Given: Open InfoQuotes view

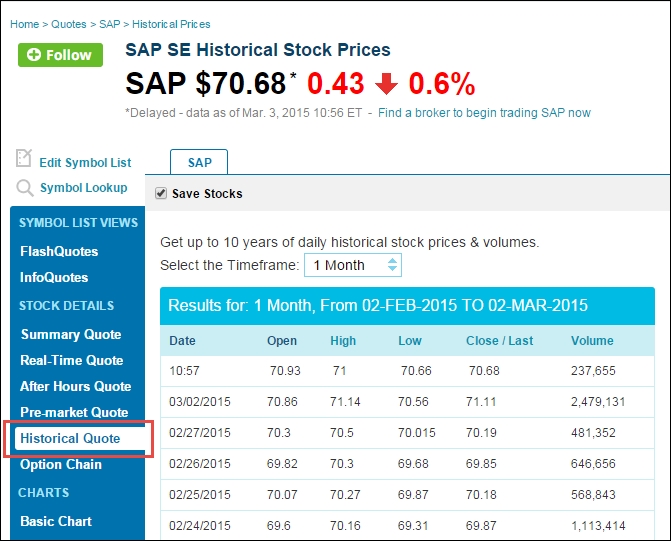Looking at the screenshot, I should [54, 277].
